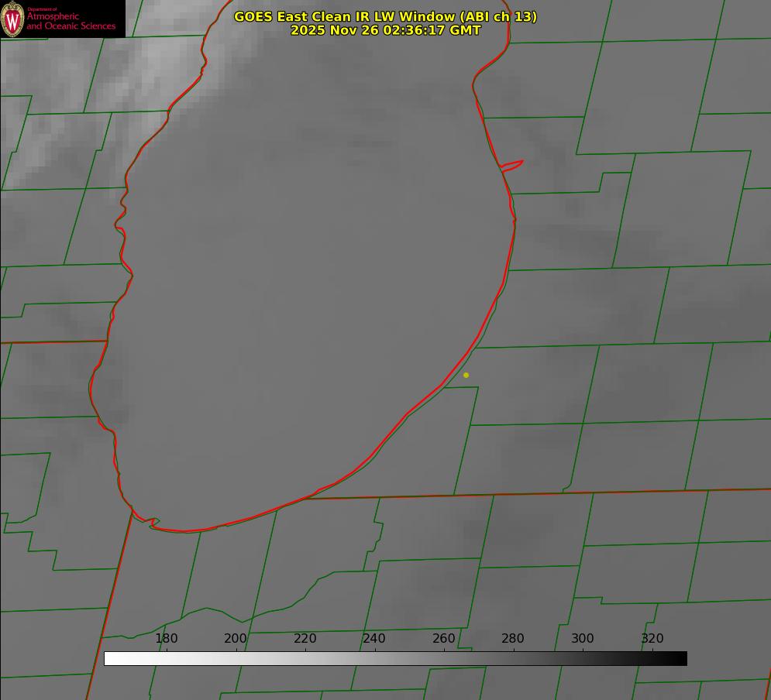The image size is (771, 700).
Task: Click the 200 label on the colorbar
Action: (x=236, y=638)
